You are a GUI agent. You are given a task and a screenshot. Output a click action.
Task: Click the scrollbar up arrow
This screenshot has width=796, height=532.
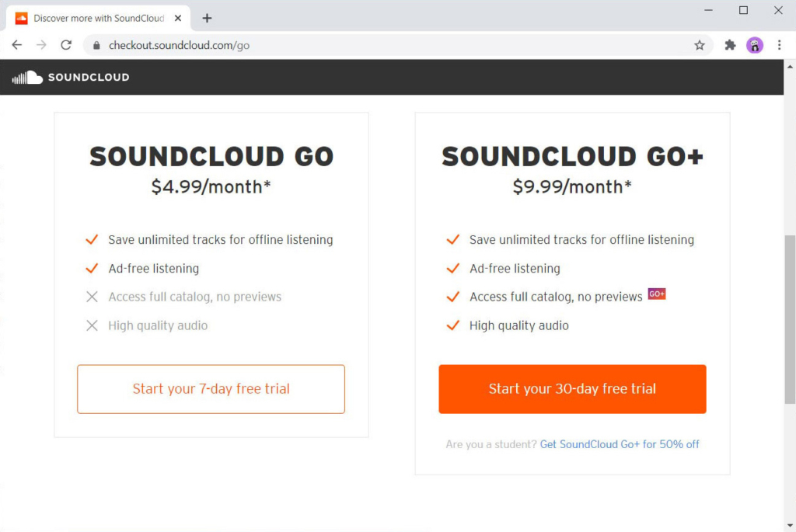tap(790, 67)
